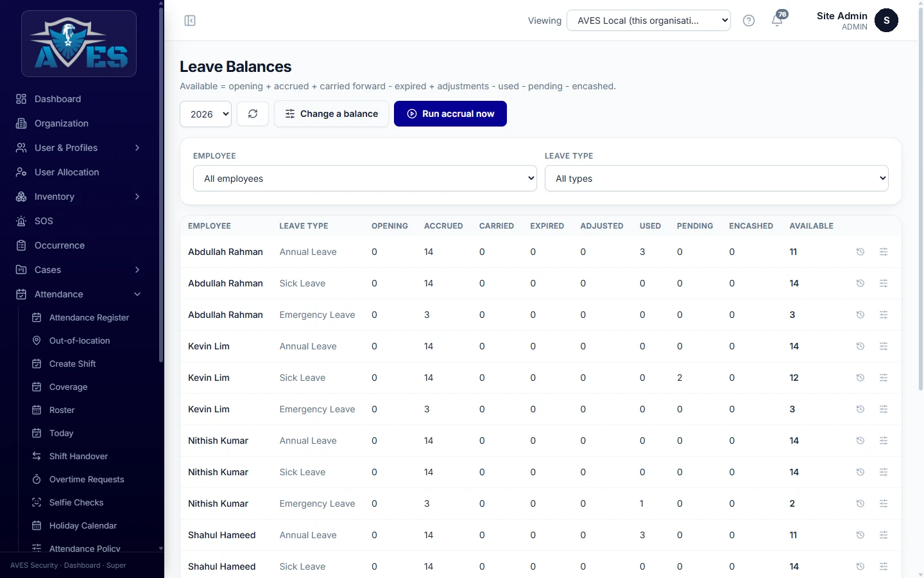Viewport: 924px width, 578px height.
Task: Click the AVES logo
Action: 79,44
